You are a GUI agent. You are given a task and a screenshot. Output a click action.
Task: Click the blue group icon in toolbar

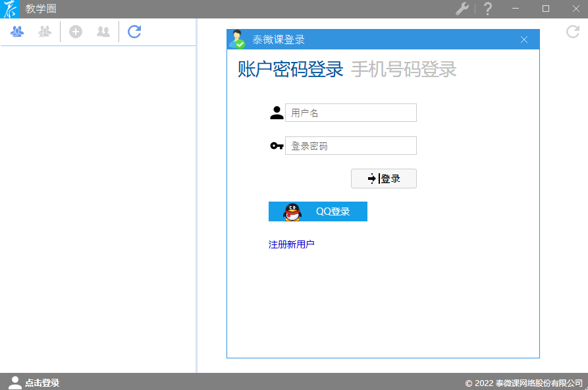tap(17, 32)
